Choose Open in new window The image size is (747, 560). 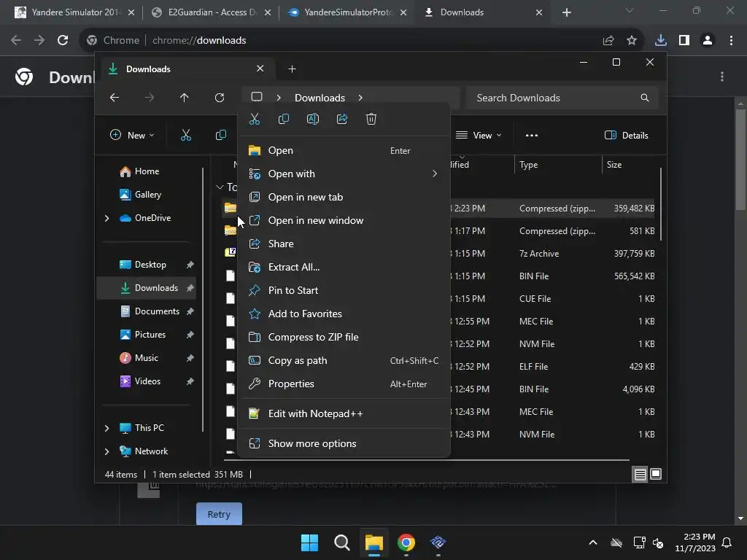click(x=344, y=220)
